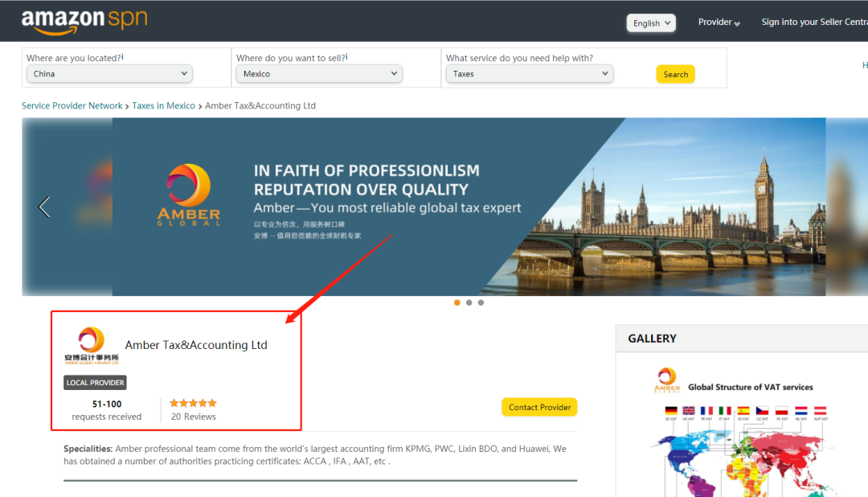
Task: Click the Amazon SPN logo
Action: click(84, 23)
